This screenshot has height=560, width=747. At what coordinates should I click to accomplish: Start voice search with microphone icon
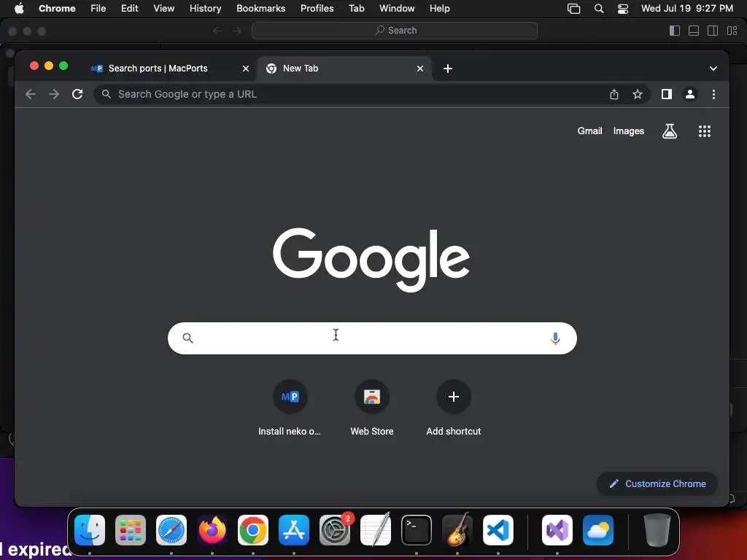click(555, 338)
